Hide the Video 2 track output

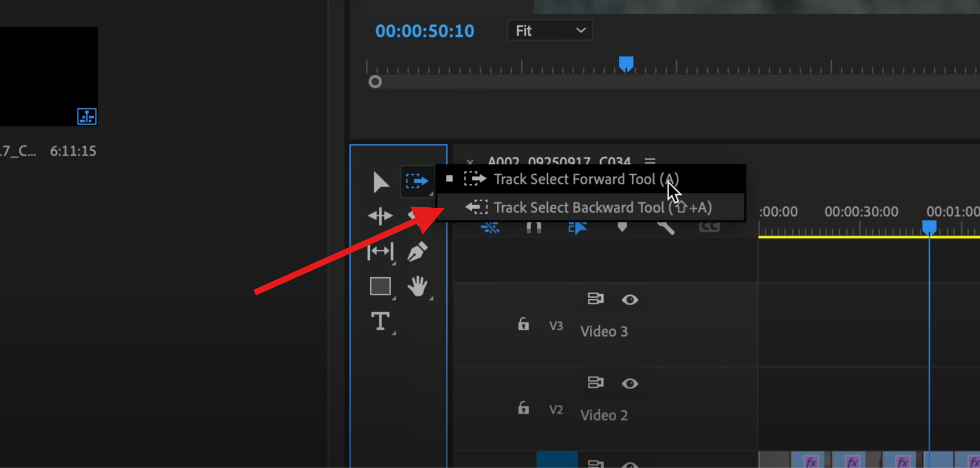630,383
